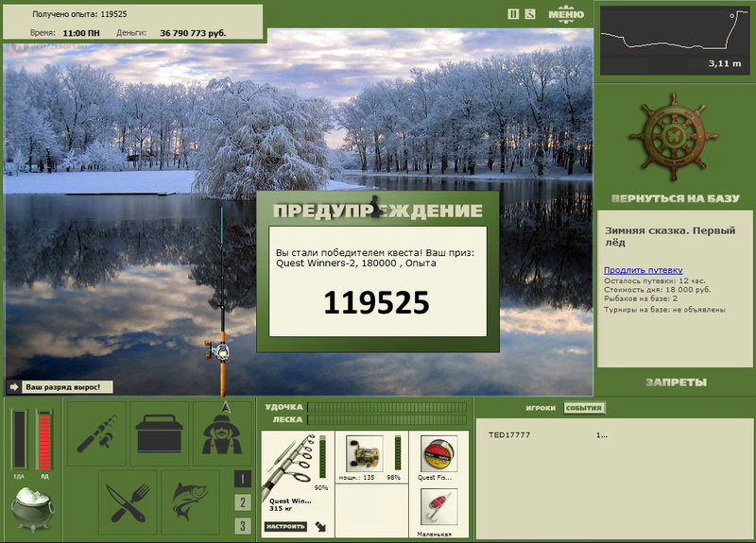Open the fisherman profile icon
The height and width of the screenshot is (543, 756).
click(222, 434)
